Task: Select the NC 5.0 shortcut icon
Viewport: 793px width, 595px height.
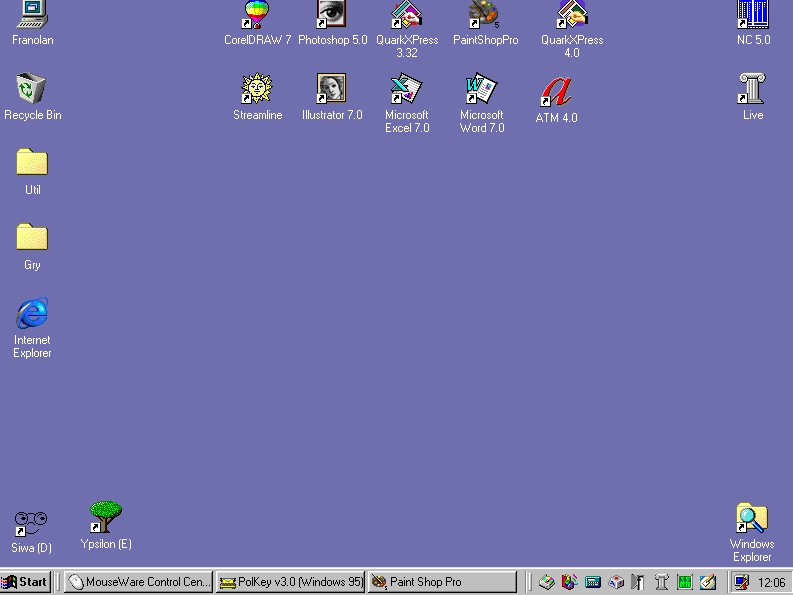Action: pyautogui.click(x=752, y=14)
